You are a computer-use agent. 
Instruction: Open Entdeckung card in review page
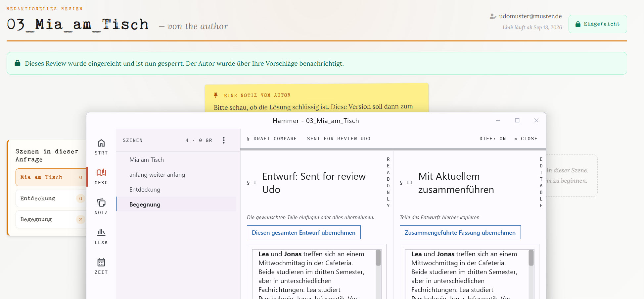pos(51,199)
